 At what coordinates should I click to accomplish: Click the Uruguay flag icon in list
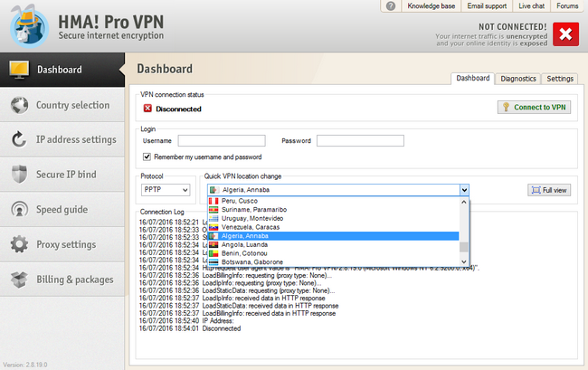(x=213, y=218)
